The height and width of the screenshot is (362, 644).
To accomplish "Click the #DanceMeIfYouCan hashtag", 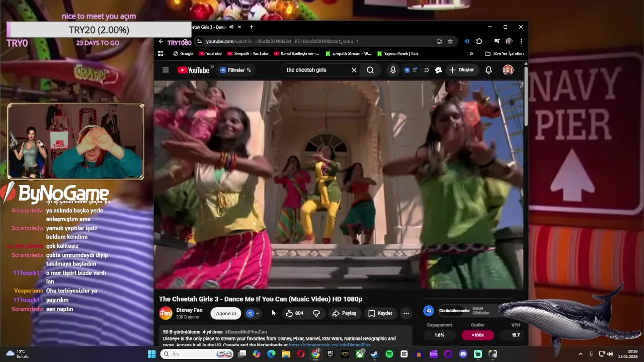I will click(x=246, y=332).
